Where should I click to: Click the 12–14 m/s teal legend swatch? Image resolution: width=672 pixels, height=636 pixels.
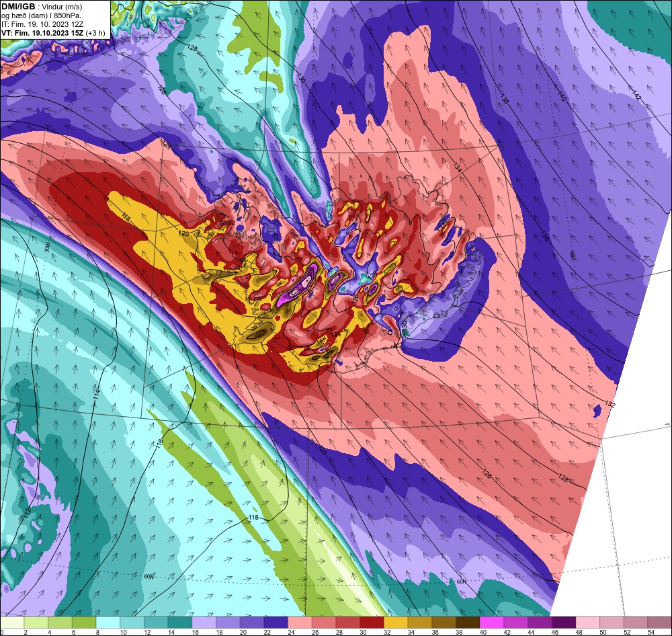tap(156, 623)
